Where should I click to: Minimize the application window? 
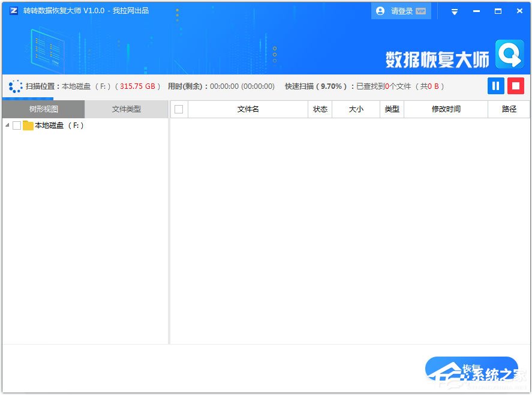coord(476,11)
